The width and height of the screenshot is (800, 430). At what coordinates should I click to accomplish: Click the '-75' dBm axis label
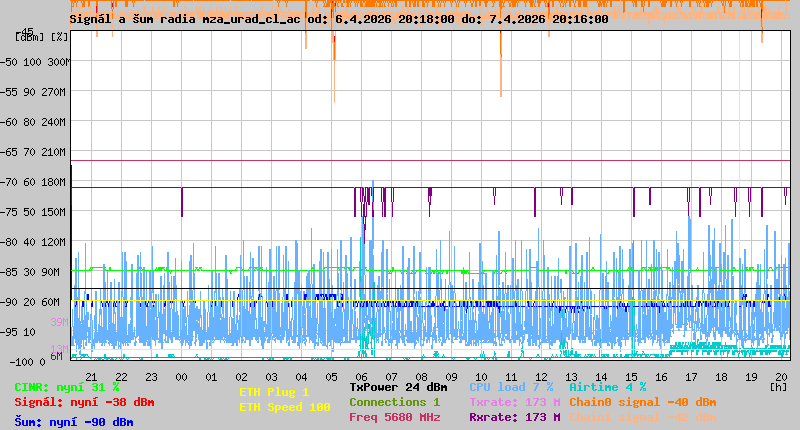click(x=9, y=212)
